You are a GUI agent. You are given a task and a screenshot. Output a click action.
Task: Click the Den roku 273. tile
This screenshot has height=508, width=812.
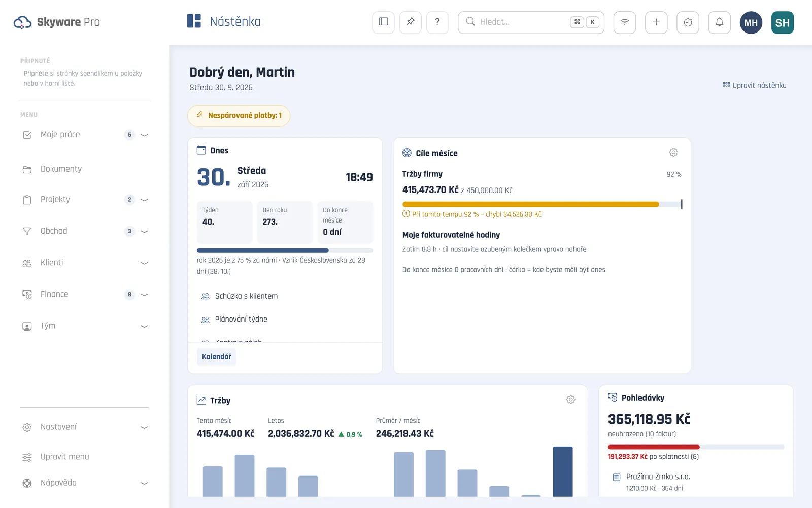285,222
